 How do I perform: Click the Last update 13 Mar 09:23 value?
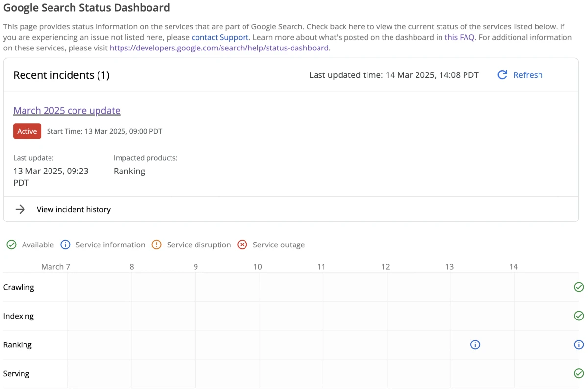[51, 177]
